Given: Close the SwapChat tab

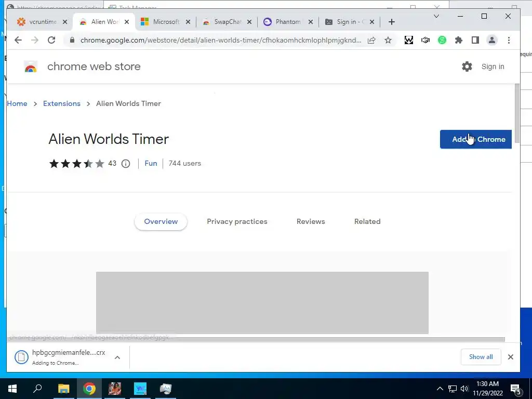Looking at the screenshot, I should click(x=249, y=22).
